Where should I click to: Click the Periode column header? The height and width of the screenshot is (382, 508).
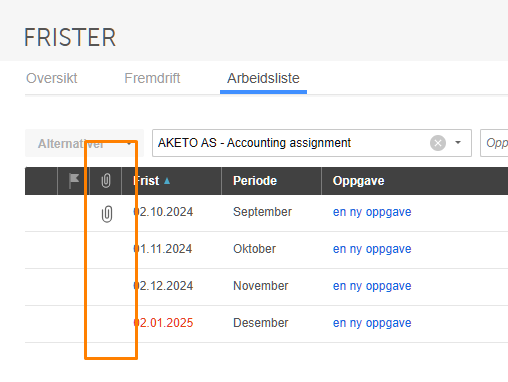click(x=255, y=181)
